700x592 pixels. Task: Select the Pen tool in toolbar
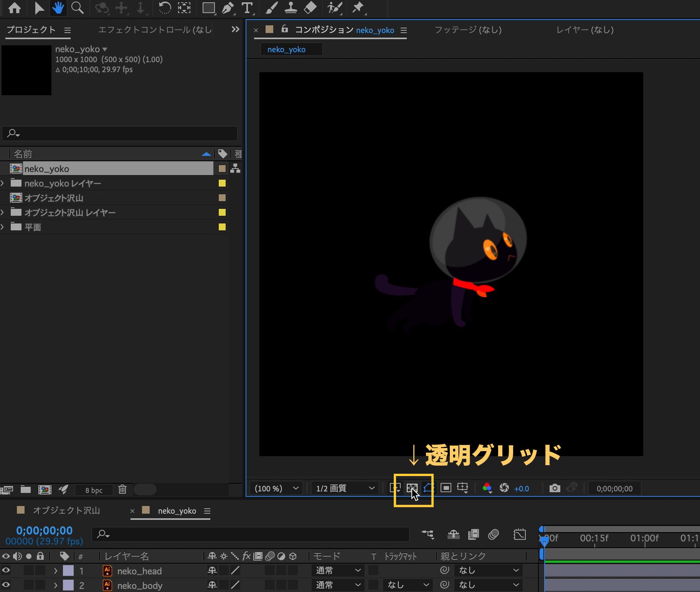click(228, 8)
